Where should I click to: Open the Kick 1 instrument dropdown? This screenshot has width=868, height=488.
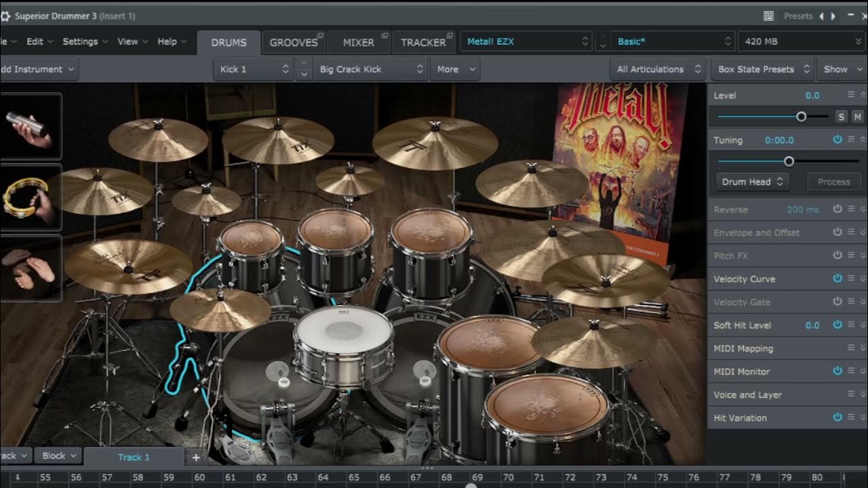tap(254, 69)
